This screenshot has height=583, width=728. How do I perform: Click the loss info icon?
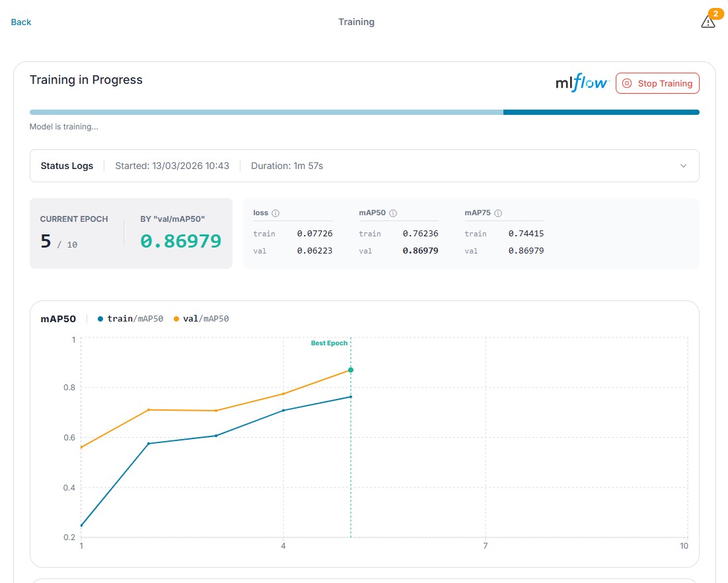pyautogui.click(x=275, y=213)
